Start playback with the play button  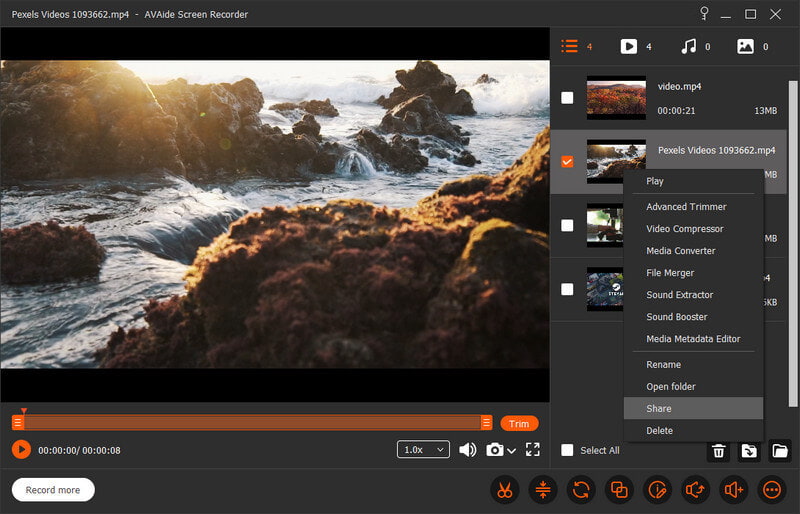21,450
